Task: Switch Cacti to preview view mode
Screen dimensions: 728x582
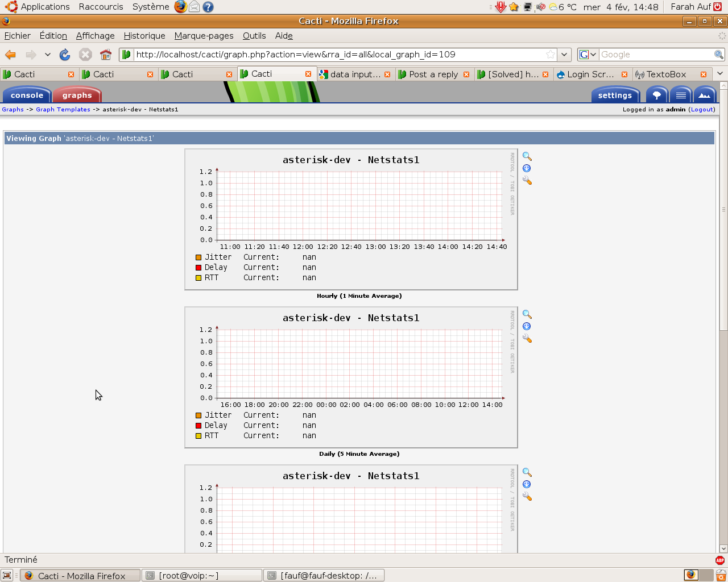Action: 705,95
